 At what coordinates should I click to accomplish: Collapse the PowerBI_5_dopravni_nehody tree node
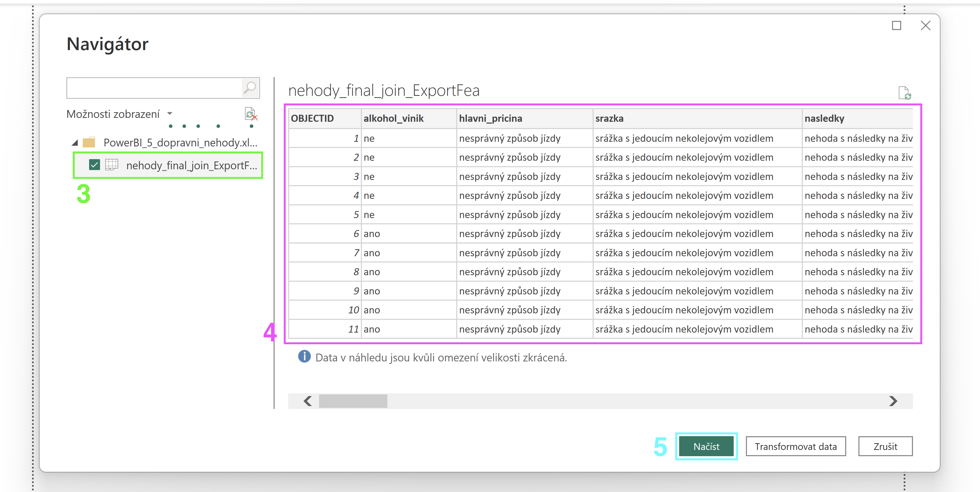[75, 143]
